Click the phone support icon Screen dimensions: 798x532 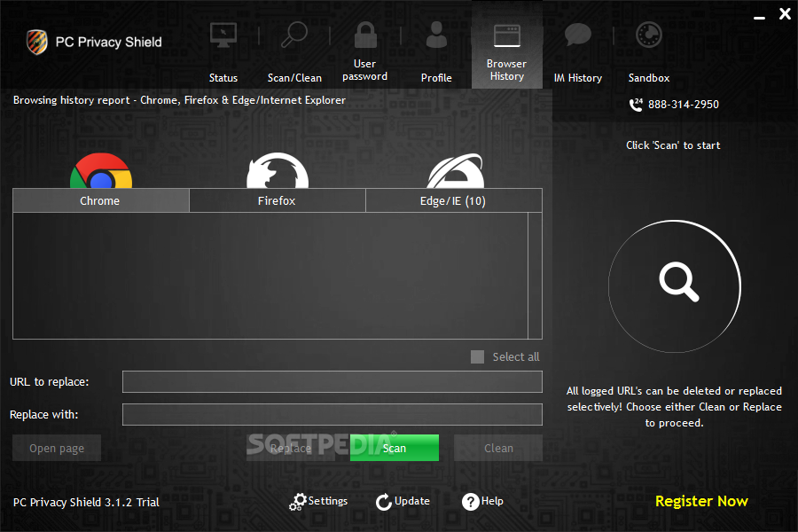point(636,105)
